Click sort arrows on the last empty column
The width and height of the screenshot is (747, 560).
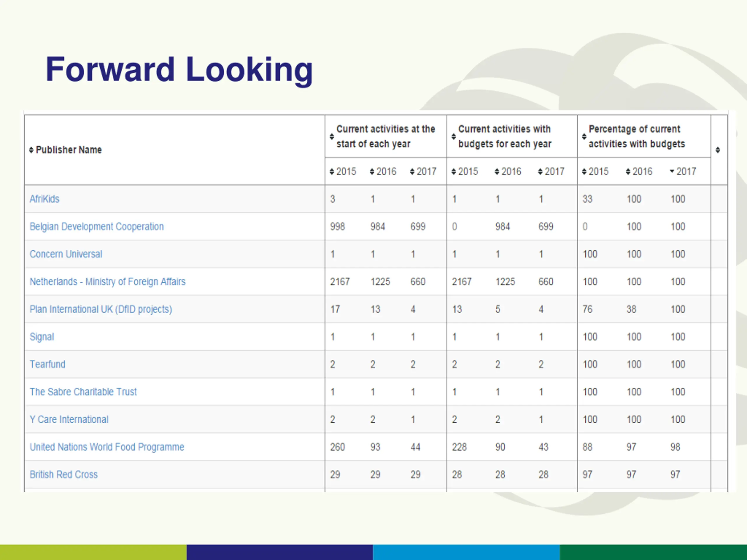[718, 150]
